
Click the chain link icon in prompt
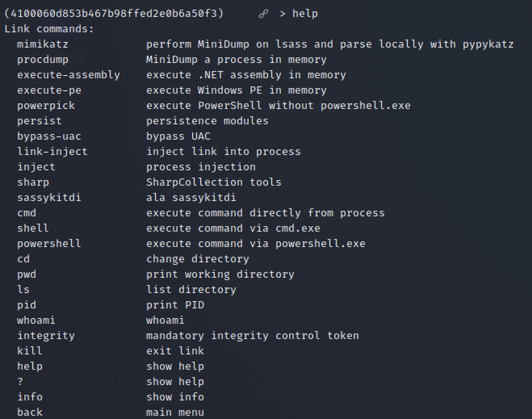263,14
